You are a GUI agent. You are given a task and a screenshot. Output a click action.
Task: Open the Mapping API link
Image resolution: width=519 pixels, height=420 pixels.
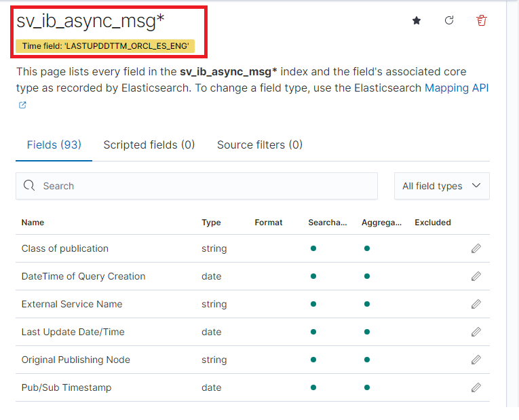click(x=456, y=88)
